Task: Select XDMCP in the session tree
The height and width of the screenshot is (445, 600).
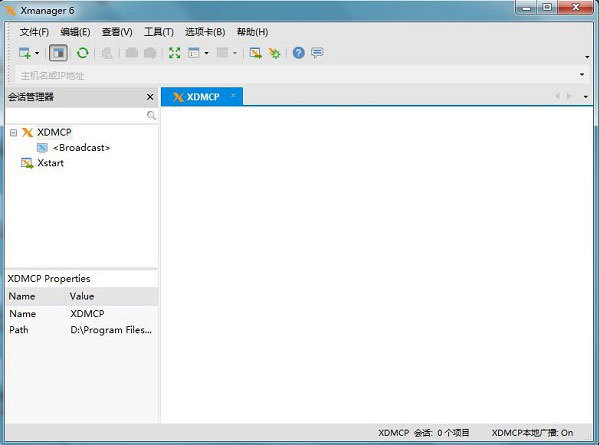Action: pyautogui.click(x=54, y=132)
